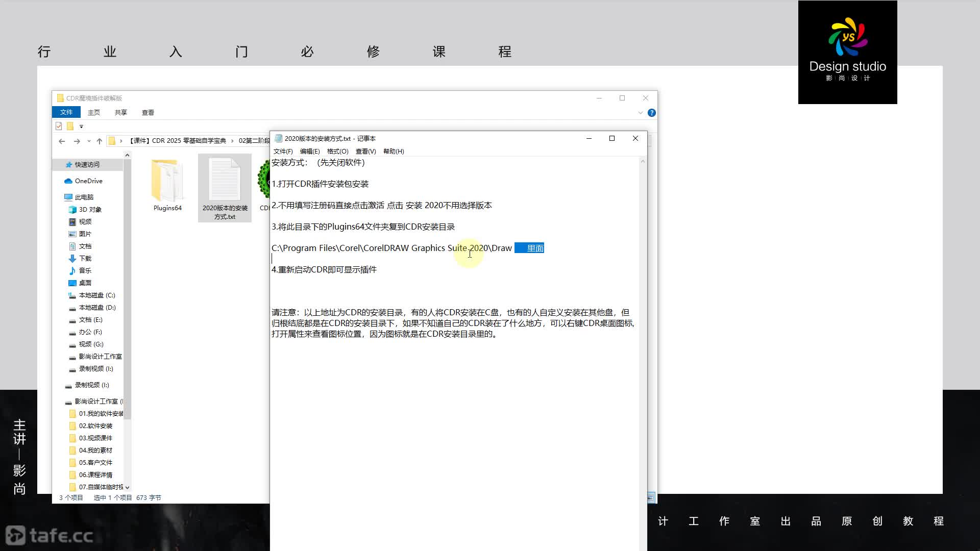Open the 05.客户文件 folder

[95, 463]
